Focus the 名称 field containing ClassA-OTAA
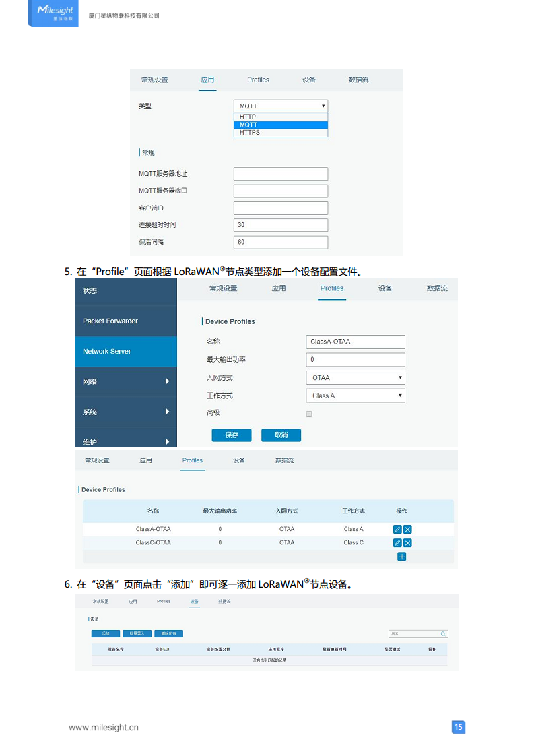Image resolution: width=534 pixels, height=756 pixels. tap(355, 342)
